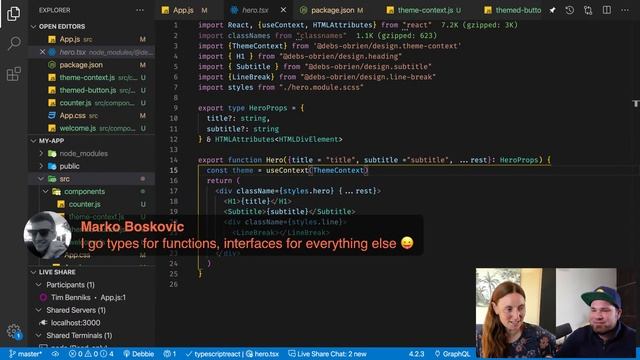Click line number 15 in gutter
640x360 pixels.
[174, 170]
